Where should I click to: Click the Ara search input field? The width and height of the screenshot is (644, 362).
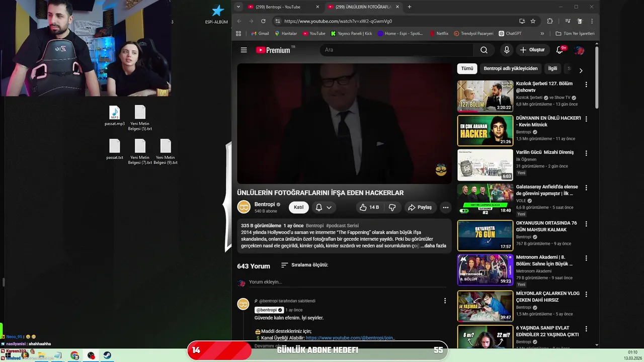click(396, 50)
